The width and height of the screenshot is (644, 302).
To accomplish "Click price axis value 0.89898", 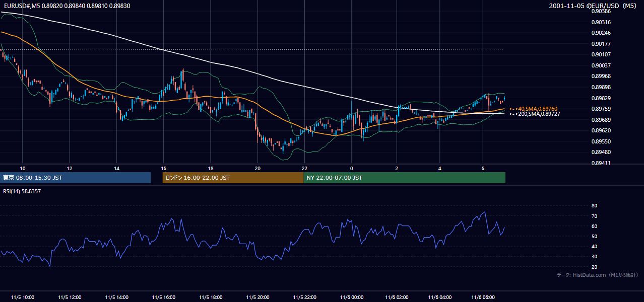I will click(601, 87).
